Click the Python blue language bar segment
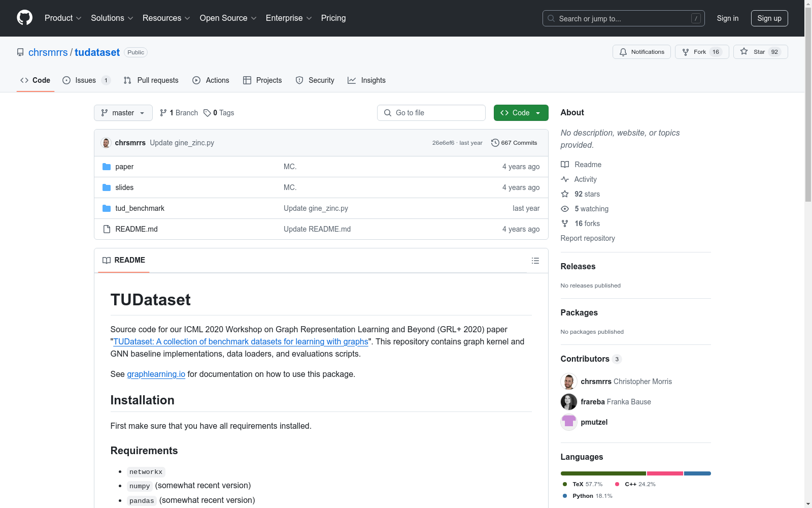This screenshot has height=508, width=812. coord(697,473)
